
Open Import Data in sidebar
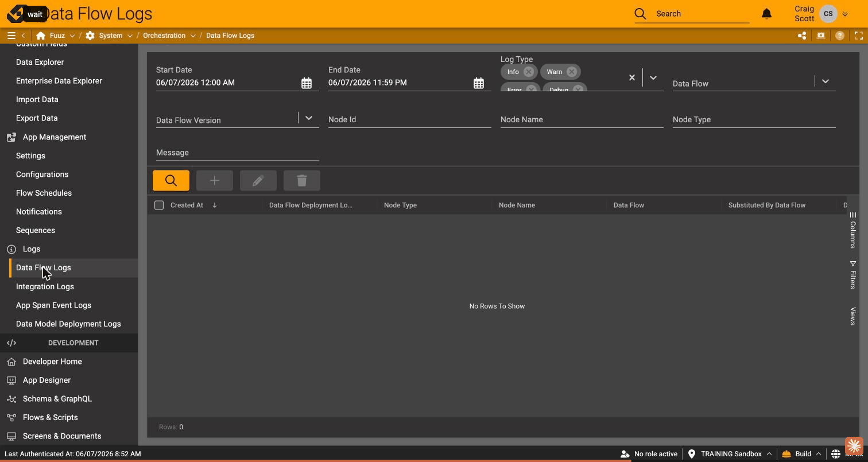pos(37,99)
